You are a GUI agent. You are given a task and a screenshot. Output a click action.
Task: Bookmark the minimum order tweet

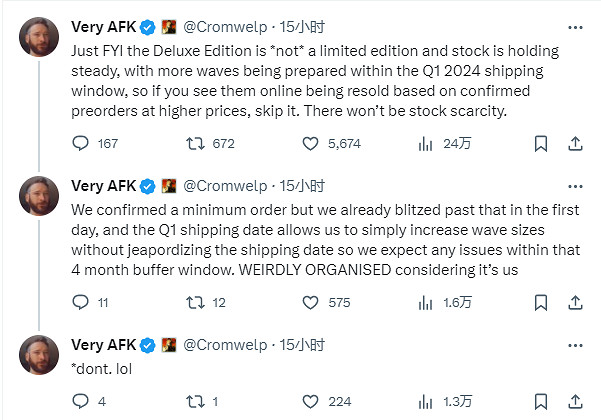pyautogui.click(x=541, y=302)
